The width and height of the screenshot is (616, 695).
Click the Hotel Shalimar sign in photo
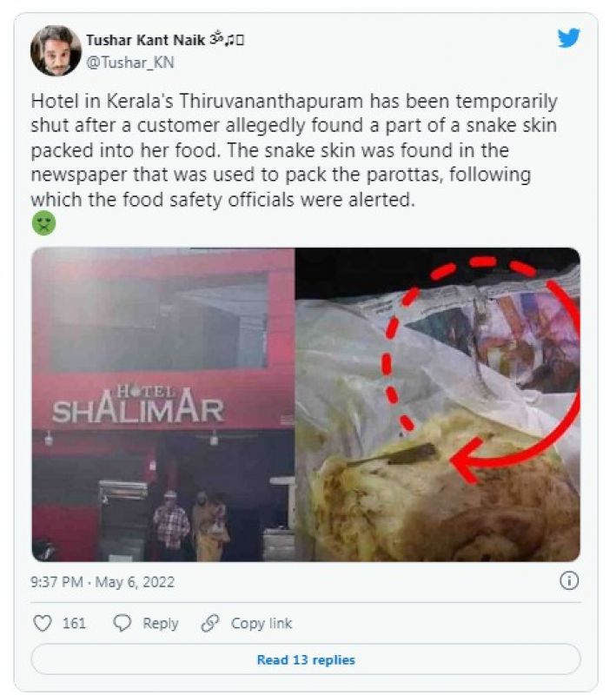click(x=138, y=405)
